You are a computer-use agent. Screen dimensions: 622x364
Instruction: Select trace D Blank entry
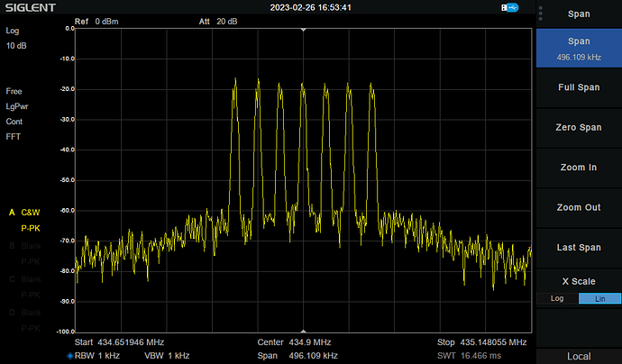pyautogui.click(x=25, y=313)
